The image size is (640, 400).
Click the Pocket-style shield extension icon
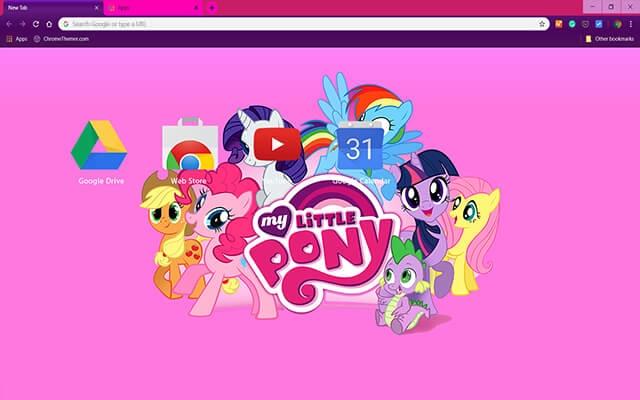pyautogui.click(x=585, y=24)
